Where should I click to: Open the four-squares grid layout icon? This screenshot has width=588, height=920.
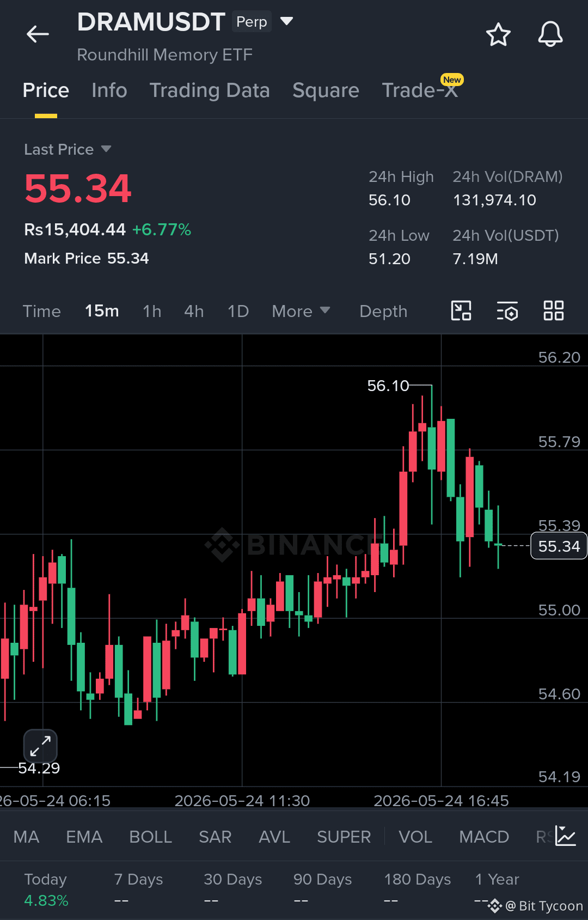coord(554,311)
